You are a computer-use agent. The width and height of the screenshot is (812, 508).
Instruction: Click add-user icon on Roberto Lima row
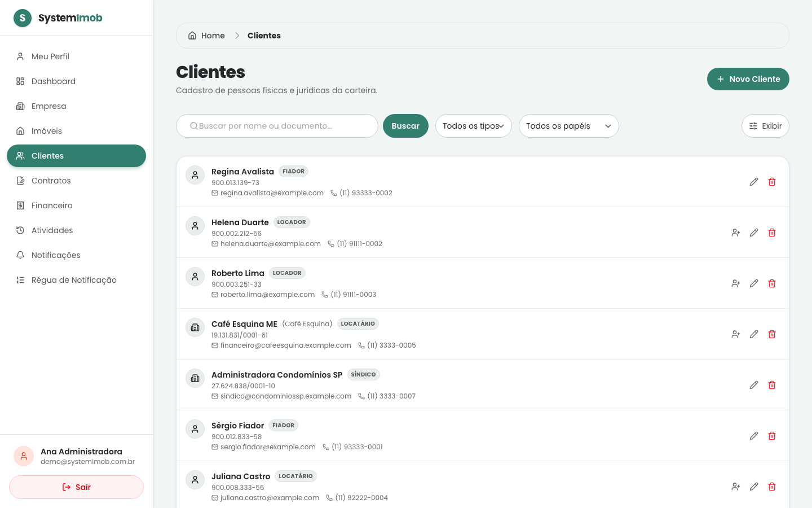pyautogui.click(x=736, y=283)
